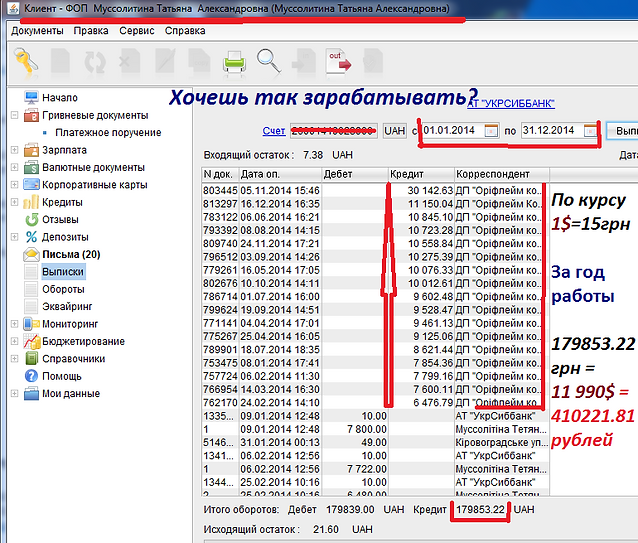Expand the Валютные документы tree node
This screenshot has height=543, width=638.
(x=14, y=167)
